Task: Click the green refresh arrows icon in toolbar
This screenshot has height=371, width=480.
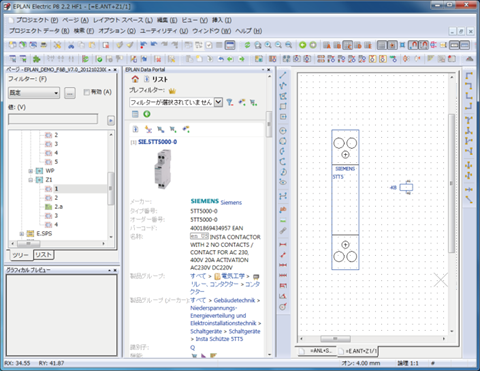Action: [x=247, y=45]
